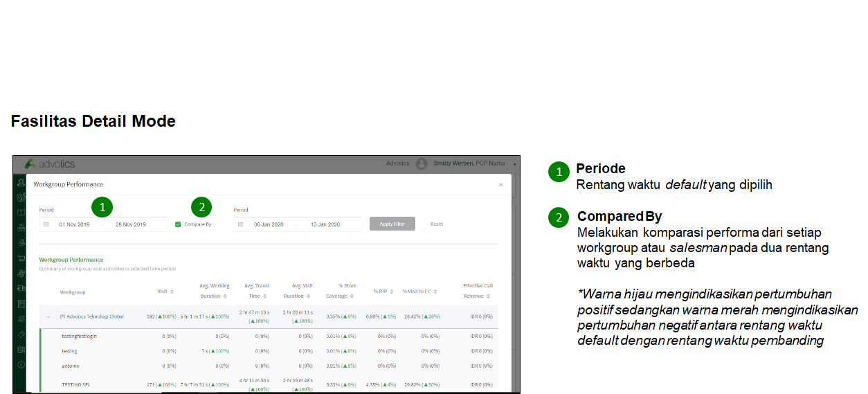This screenshot has height=394, width=868.
Task: Select comparison end date 13 Jan 2020
Action: [325, 224]
